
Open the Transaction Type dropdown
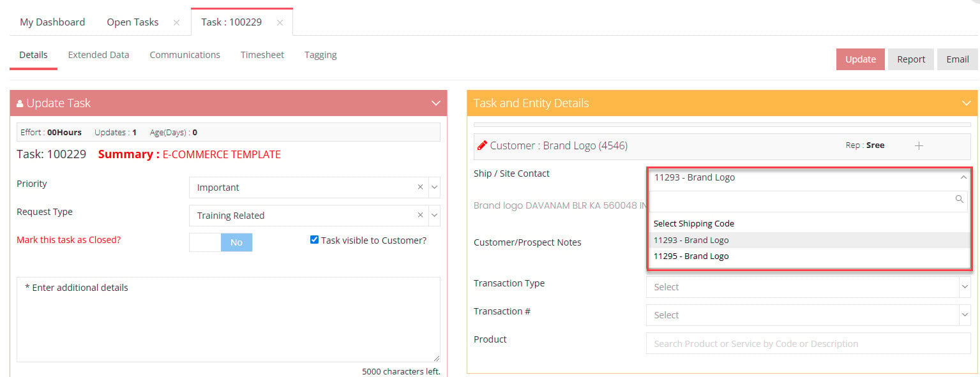point(808,287)
